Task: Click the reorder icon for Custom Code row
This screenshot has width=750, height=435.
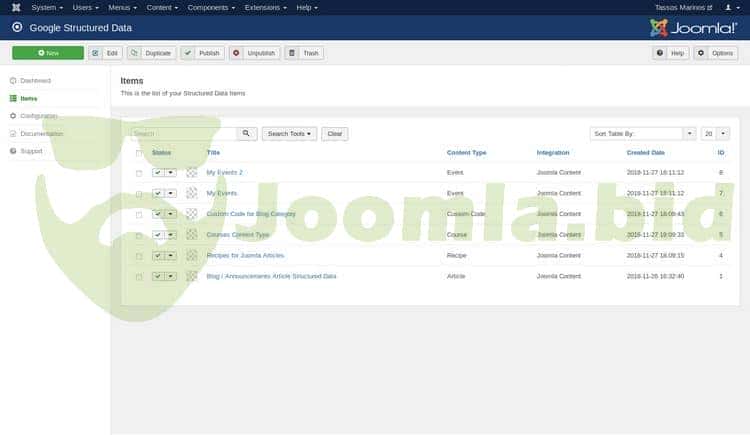Action: coord(191,213)
